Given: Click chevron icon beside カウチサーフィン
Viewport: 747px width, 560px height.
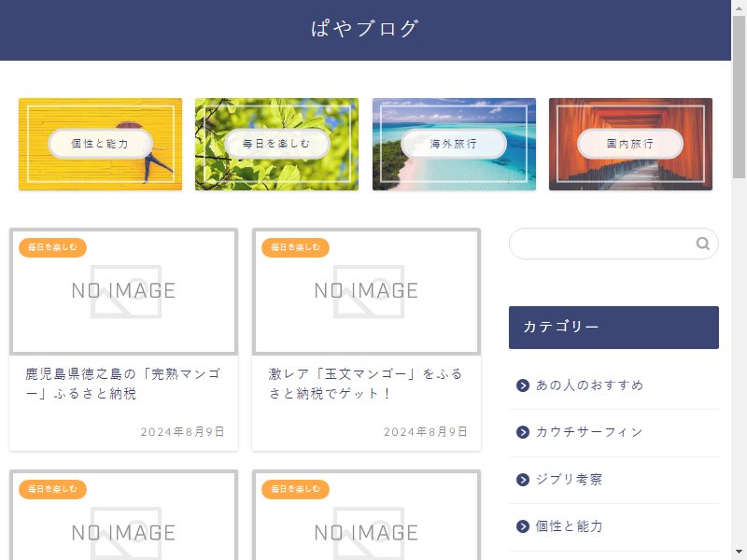Looking at the screenshot, I should click(x=523, y=432).
